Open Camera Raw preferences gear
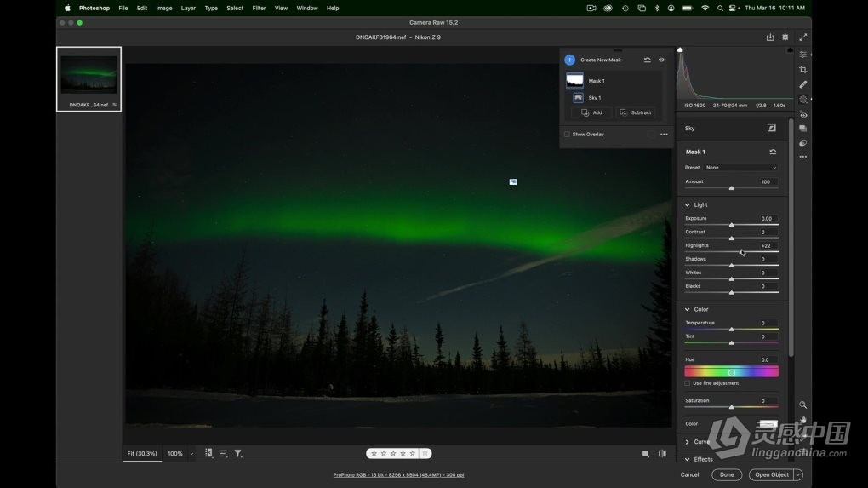 point(785,37)
